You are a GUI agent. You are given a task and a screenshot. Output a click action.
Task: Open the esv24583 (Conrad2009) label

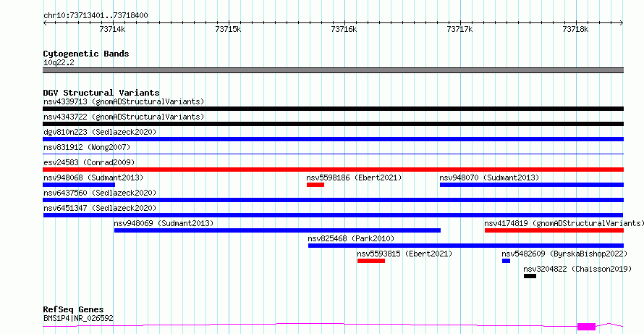click(x=89, y=162)
